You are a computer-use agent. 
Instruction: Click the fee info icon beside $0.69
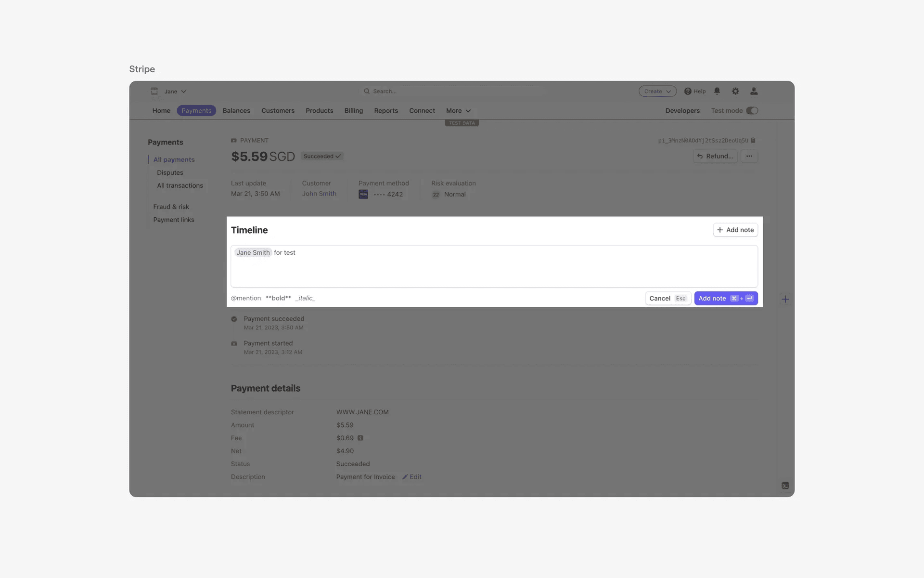coord(360,438)
